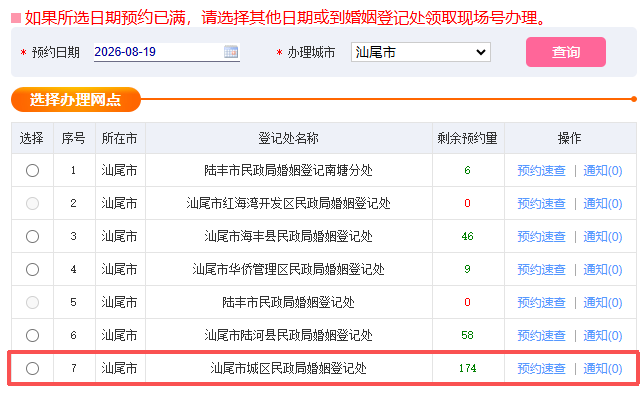Click the 操作 column header
Viewport: 643px width, 393px height.
[x=570, y=138]
